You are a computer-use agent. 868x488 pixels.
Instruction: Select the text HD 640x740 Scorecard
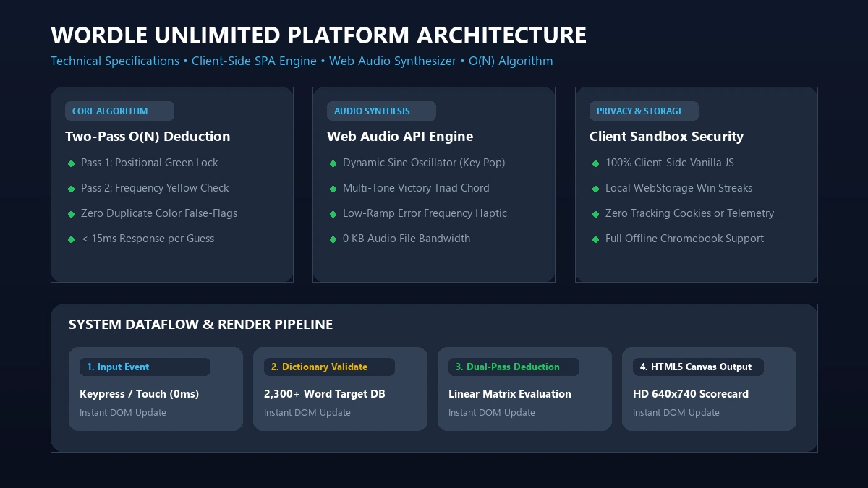[x=691, y=394]
